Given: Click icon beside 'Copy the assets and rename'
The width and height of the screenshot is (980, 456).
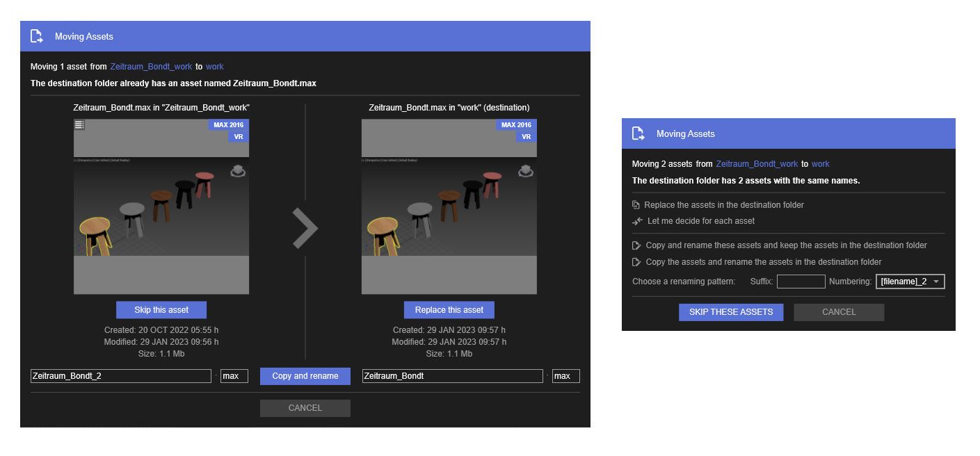Looking at the screenshot, I should (636, 262).
